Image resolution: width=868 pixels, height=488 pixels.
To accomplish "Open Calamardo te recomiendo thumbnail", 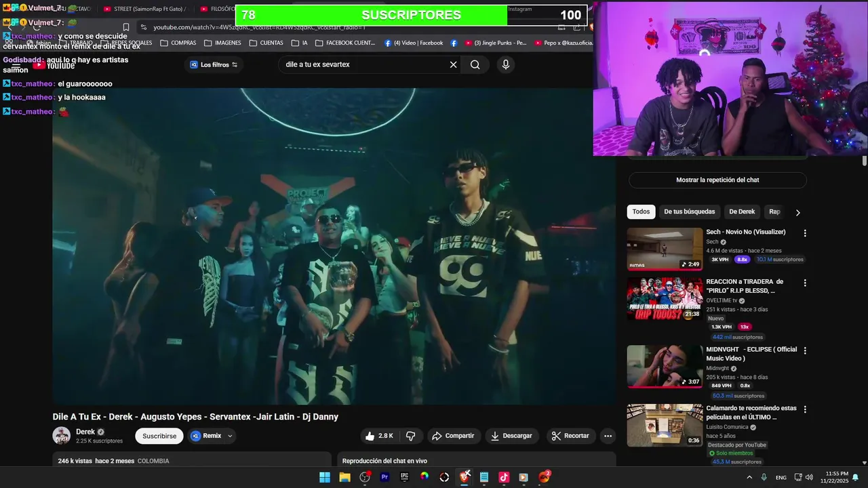I will [x=665, y=426].
